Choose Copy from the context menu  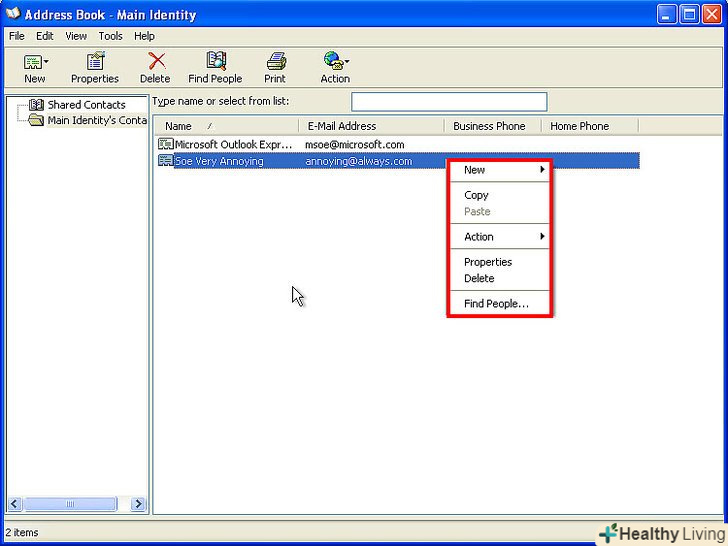point(477,195)
